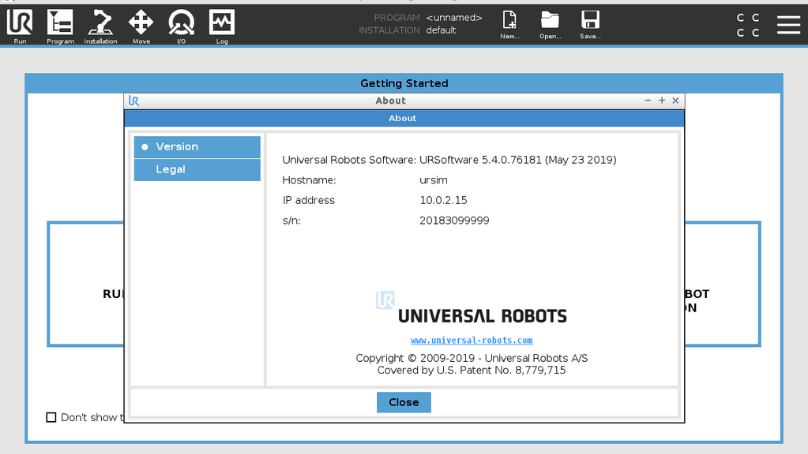Open the Run screen from the header
Viewport: 808px width, 454px height.
(x=20, y=26)
